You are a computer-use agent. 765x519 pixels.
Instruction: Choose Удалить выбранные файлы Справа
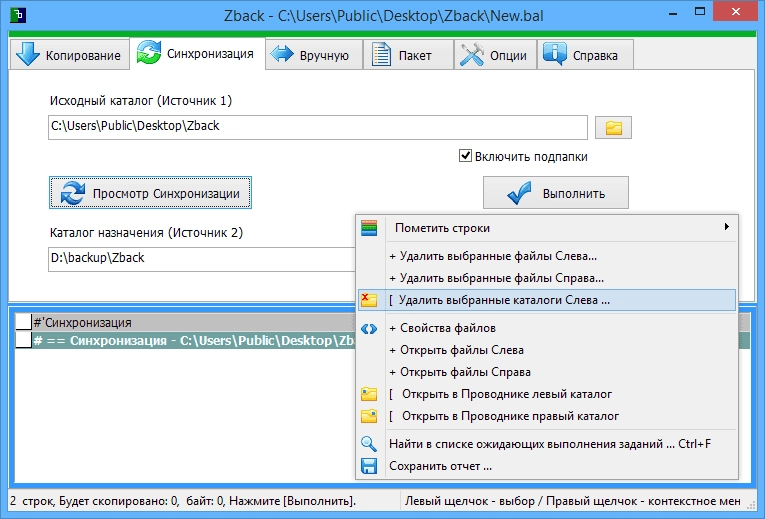point(546,278)
